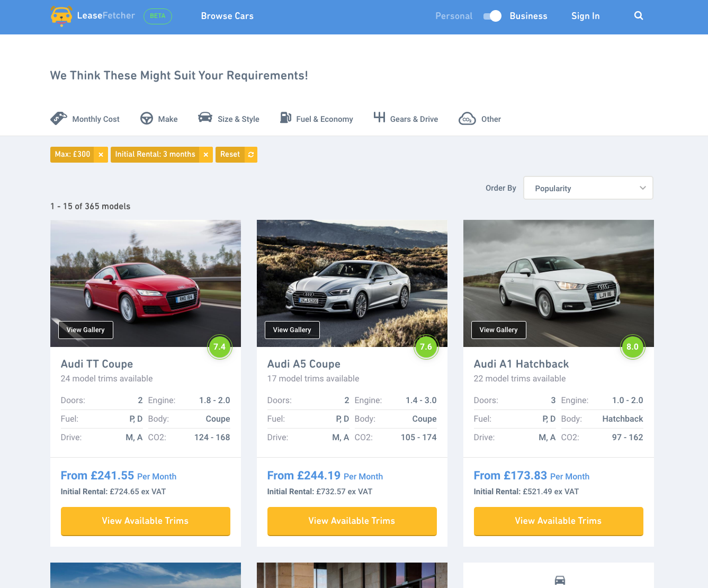Click the grey car placeholder icon
The height and width of the screenshot is (588, 708).
click(x=560, y=580)
